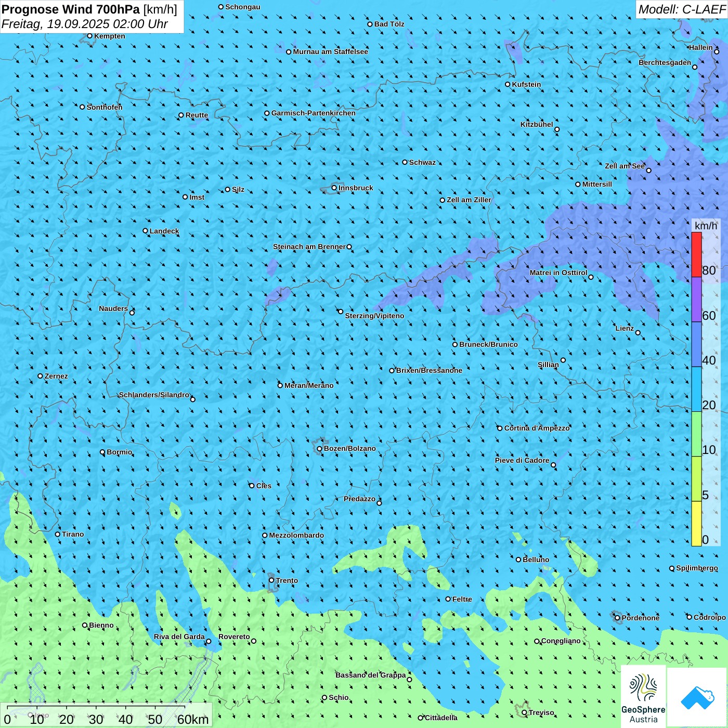
Task: Click the 'Imst' label
Action: [x=197, y=197]
